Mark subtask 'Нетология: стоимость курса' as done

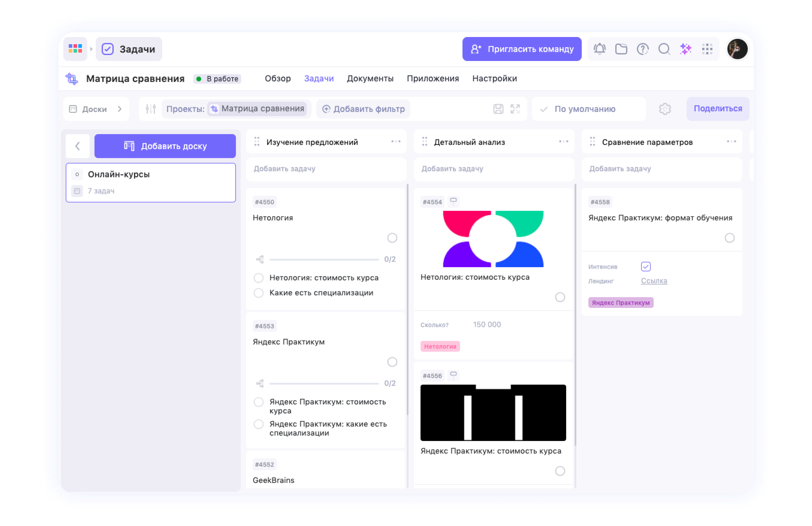pos(259,278)
